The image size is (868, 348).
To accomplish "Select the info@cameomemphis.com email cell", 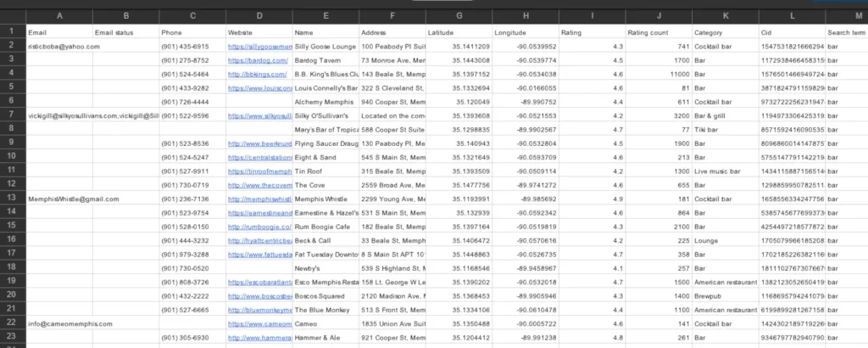I will pyautogui.click(x=59, y=323).
